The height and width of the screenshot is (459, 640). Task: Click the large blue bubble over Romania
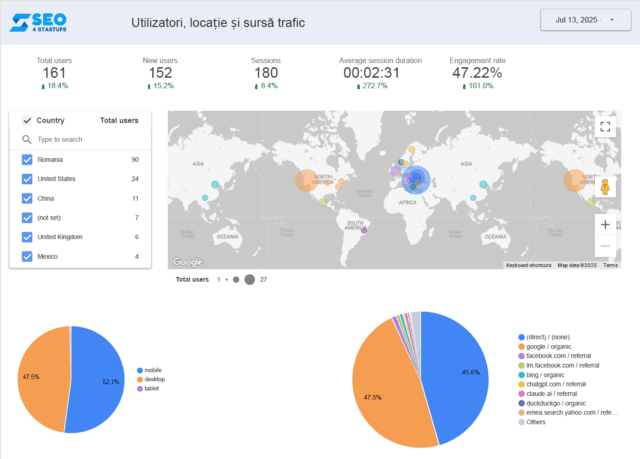point(415,181)
